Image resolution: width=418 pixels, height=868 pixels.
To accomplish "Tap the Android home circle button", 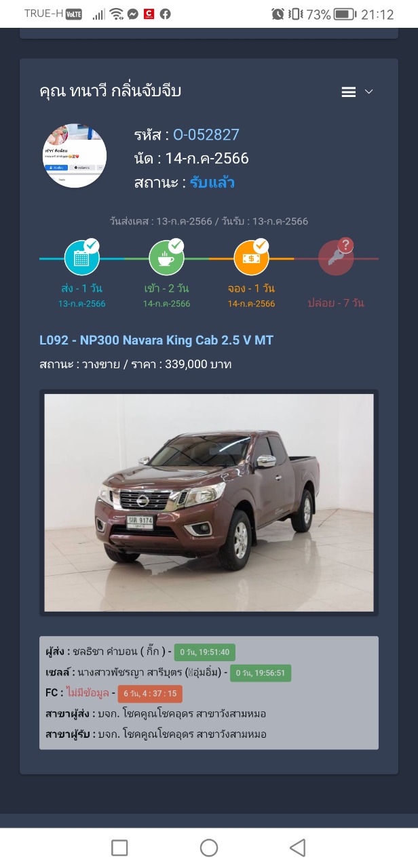I will point(209,848).
